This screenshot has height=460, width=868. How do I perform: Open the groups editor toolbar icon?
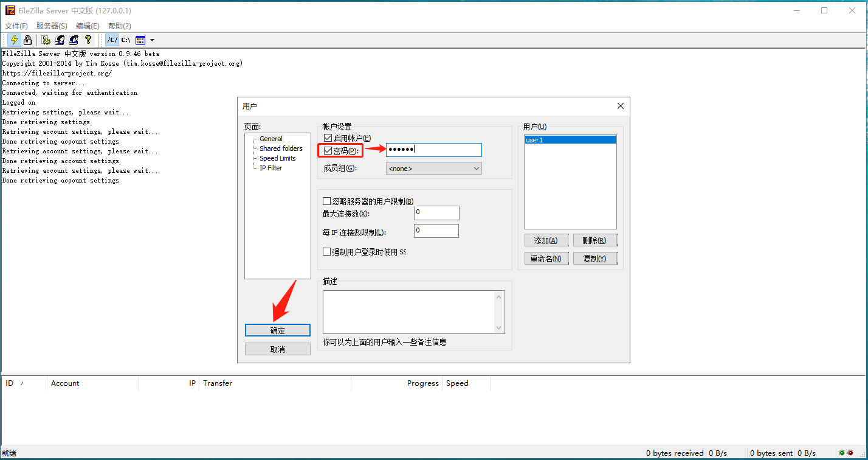(74, 40)
